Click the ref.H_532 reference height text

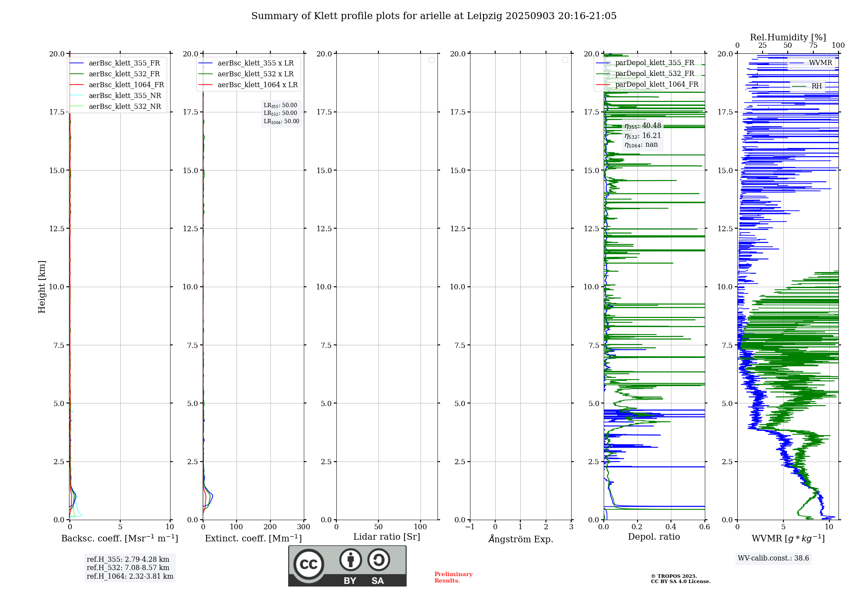tap(128, 567)
